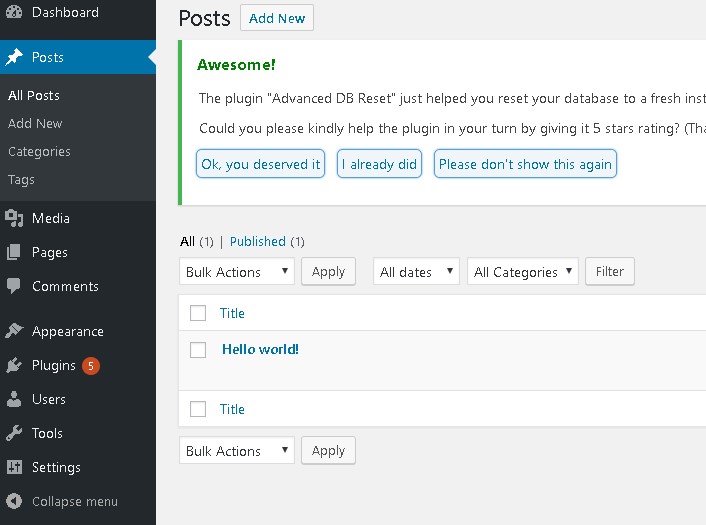
Task: Select Tags in the Posts submenu
Action: tap(21, 180)
